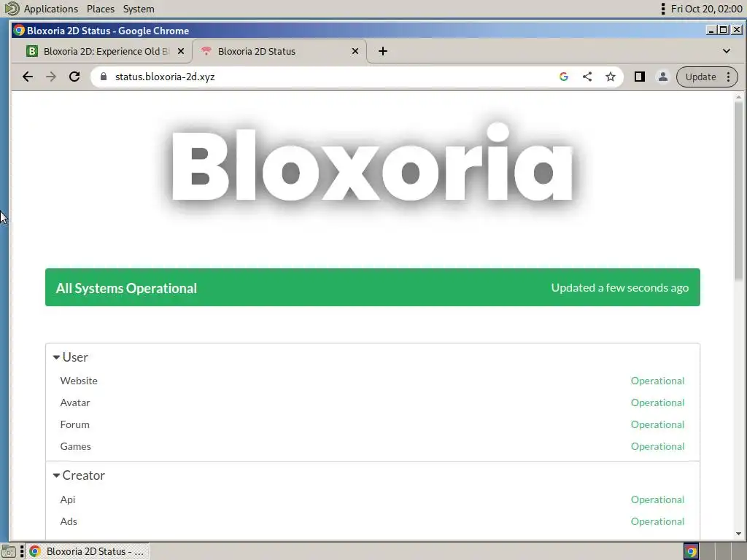This screenshot has height=560, width=747.
Task: Click the Chrome icon in bottom-right tray
Action: click(692, 551)
